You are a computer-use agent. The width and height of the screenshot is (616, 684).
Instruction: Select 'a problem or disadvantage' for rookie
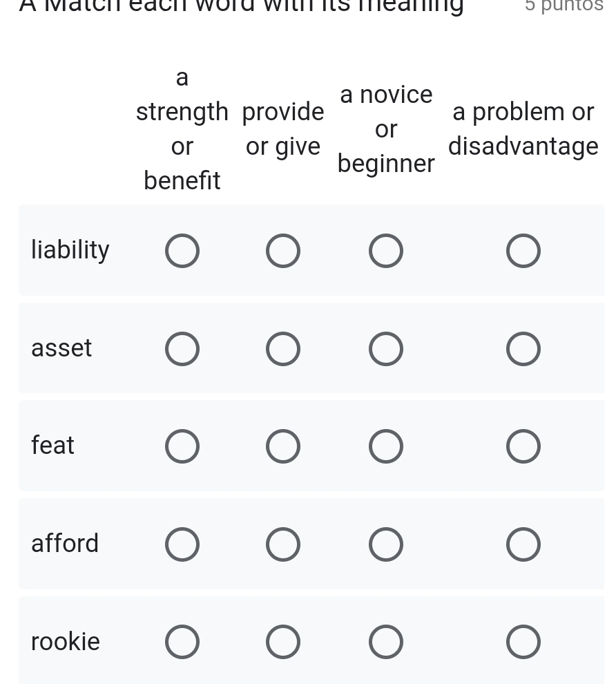coord(523,642)
